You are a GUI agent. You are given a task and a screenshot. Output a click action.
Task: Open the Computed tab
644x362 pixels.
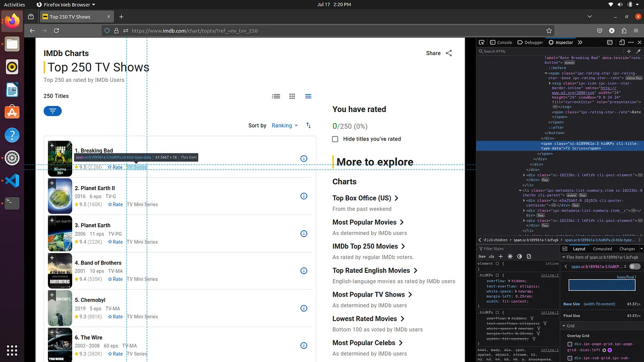pyautogui.click(x=603, y=249)
